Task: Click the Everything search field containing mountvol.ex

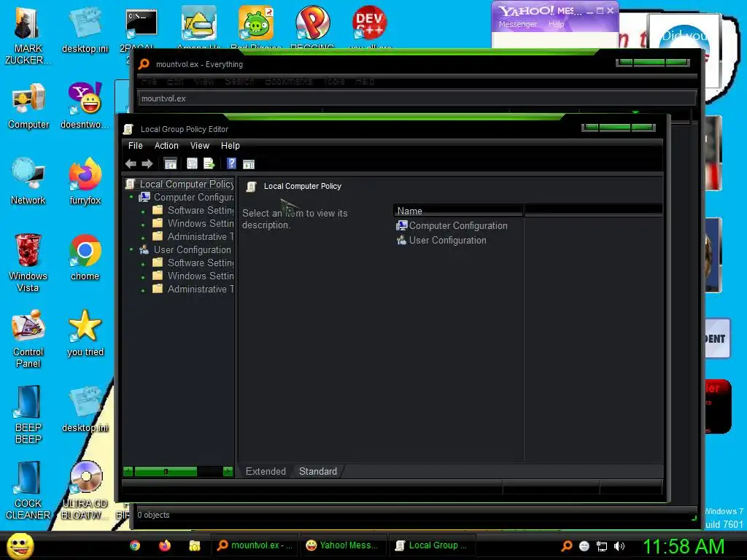Action: pos(417,98)
